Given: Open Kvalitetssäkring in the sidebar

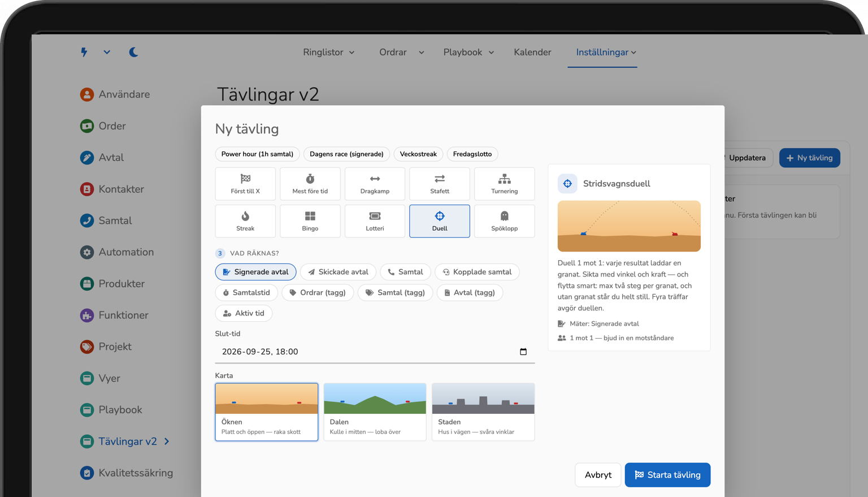Looking at the screenshot, I should pos(127,473).
